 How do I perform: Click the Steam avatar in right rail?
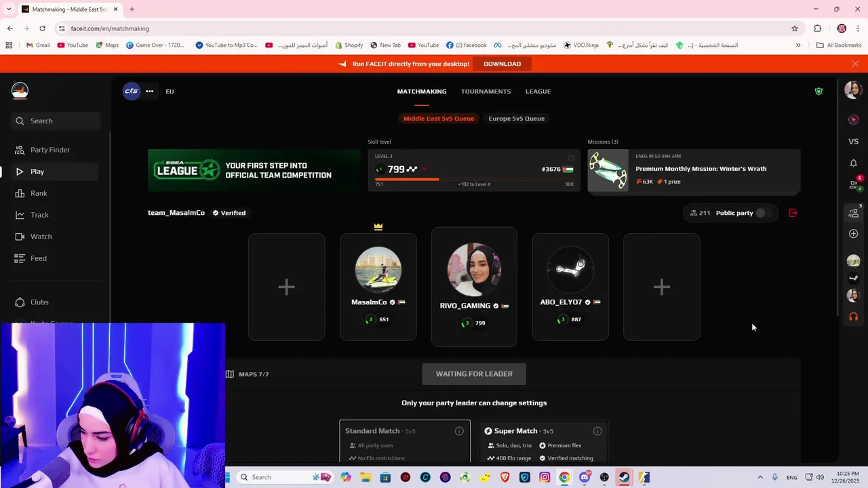(853, 278)
